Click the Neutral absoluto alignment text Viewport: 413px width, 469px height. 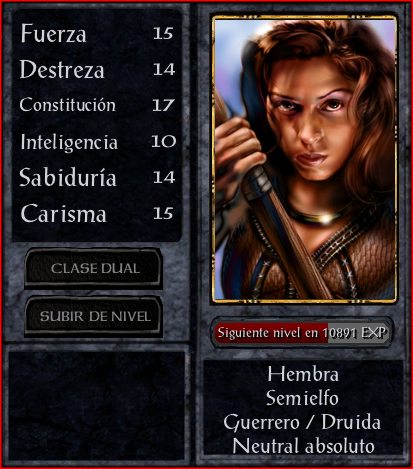[303, 446]
